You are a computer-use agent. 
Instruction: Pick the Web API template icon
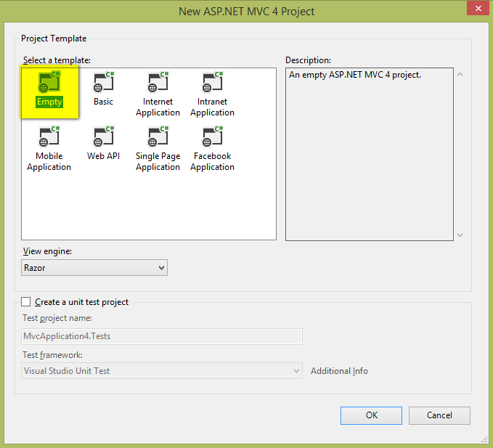pyautogui.click(x=104, y=137)
